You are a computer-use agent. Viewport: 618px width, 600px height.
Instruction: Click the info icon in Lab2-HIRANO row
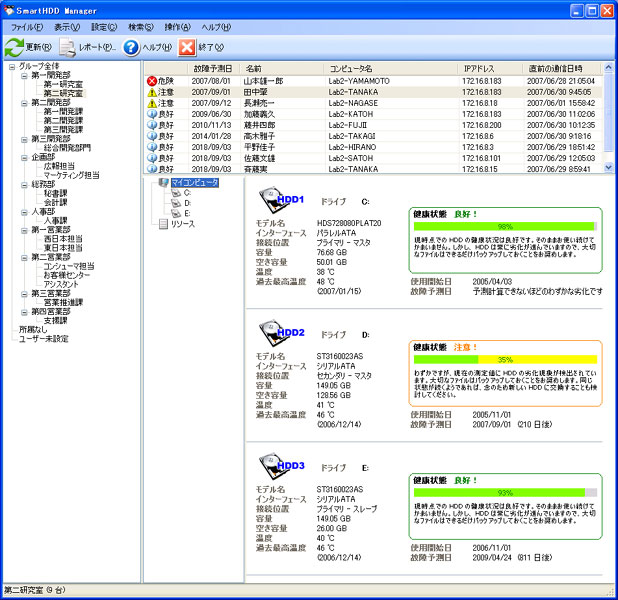[152, 147]
